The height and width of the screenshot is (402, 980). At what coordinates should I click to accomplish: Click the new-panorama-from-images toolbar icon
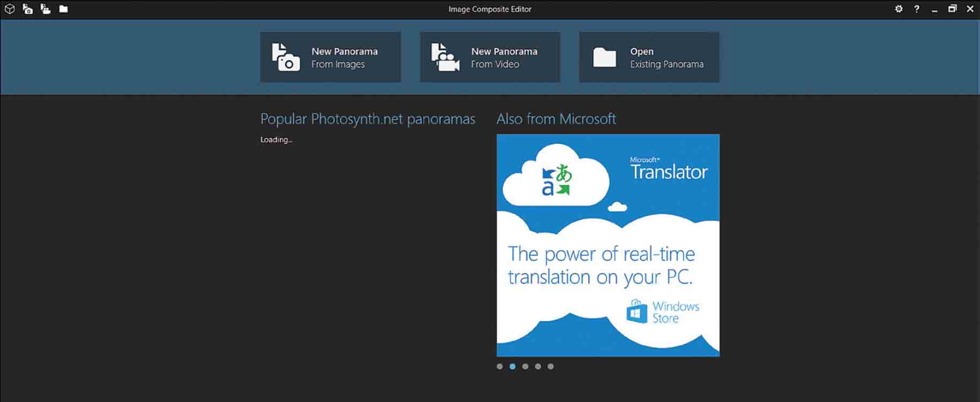coord(28,9)
